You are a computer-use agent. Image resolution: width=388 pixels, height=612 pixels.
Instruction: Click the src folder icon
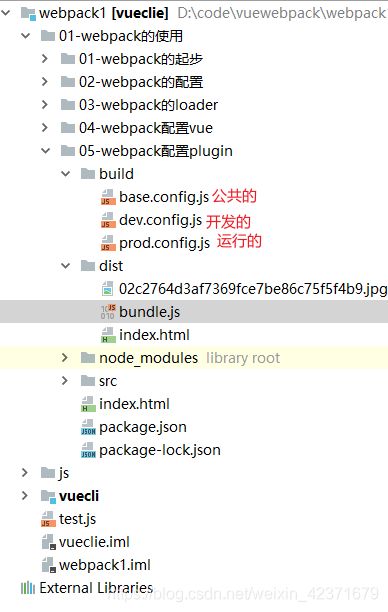(88, 381)
